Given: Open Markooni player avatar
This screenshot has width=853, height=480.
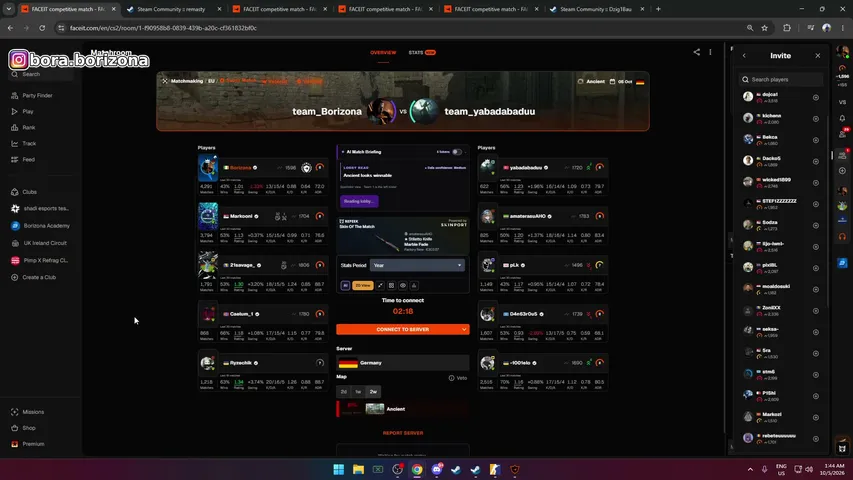Looking at the screenshot, I should [x=208, y=216].
